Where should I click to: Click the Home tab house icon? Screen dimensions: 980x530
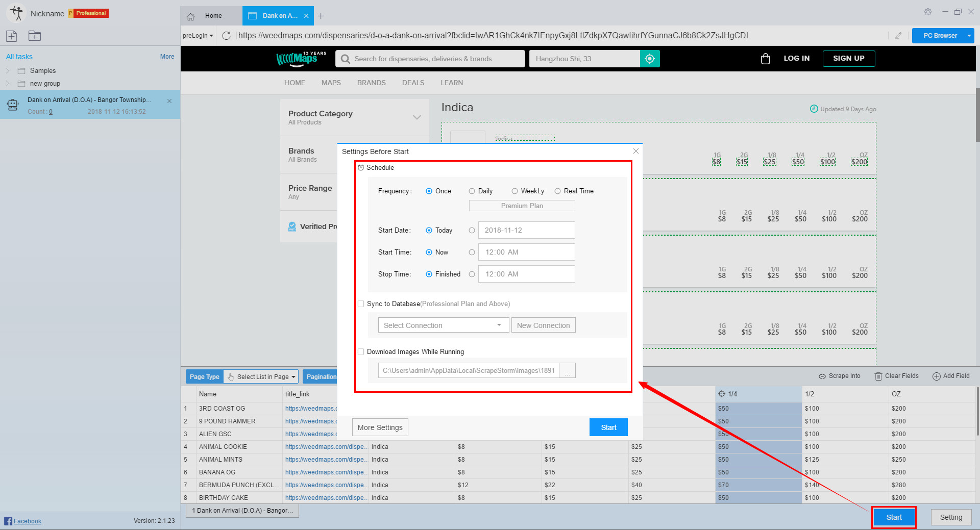click(191, 16)
